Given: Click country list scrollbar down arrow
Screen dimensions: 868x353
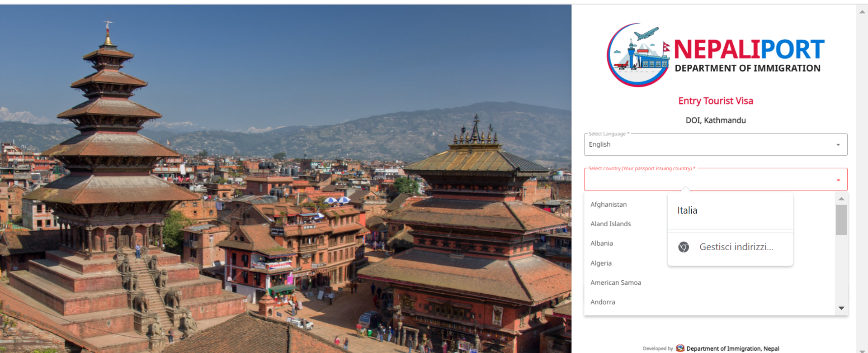Looking at the screenshot, I should tap(841, 308).
